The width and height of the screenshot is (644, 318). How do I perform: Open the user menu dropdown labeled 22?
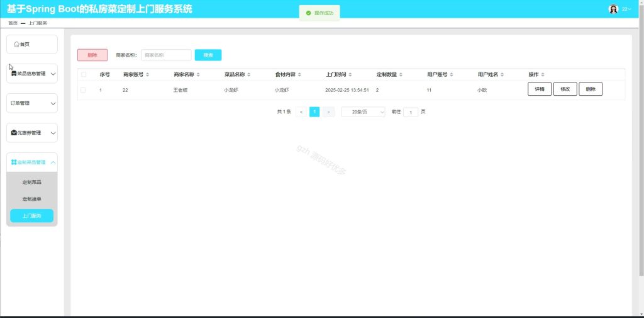[626, 9]
